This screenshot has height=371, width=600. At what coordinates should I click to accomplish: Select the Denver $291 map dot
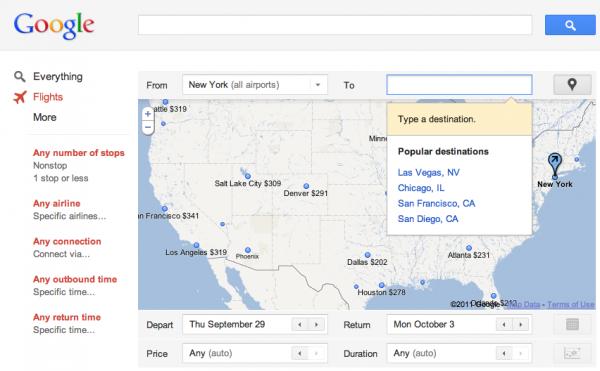[306, 186]
